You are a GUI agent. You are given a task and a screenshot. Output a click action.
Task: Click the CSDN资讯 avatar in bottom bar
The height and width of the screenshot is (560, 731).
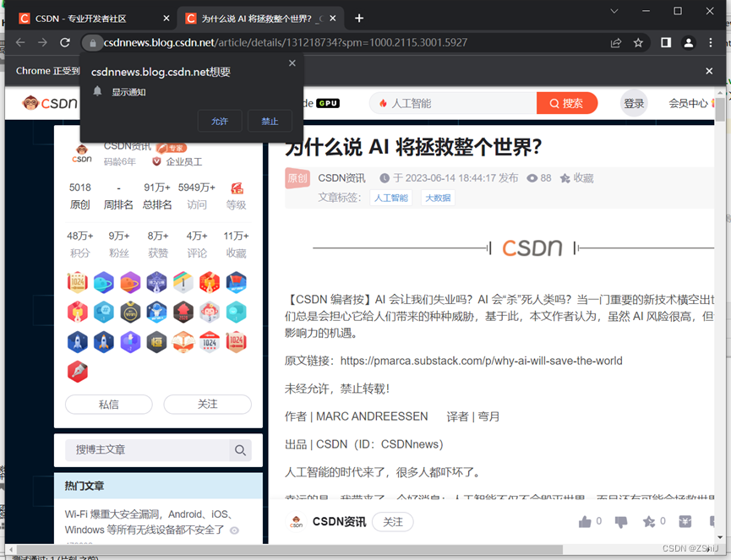click(296, 522)
